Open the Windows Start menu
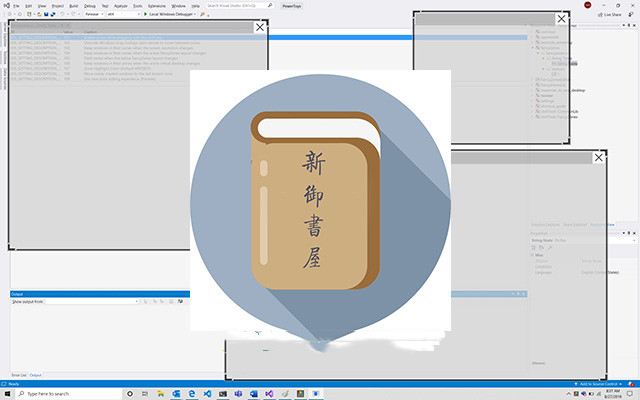The height and width of the screenshot is (400, 640). pyautogui.click(x=7, y=394)
